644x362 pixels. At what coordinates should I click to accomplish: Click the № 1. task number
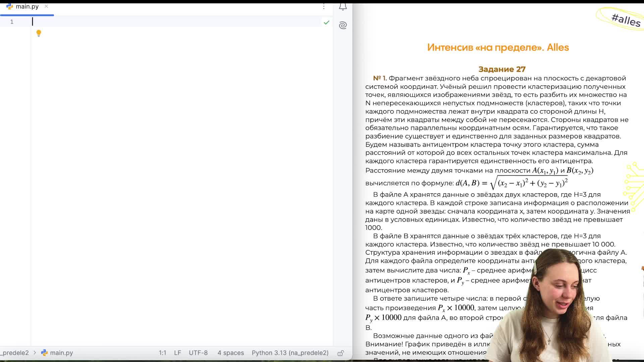click(380, 78)
